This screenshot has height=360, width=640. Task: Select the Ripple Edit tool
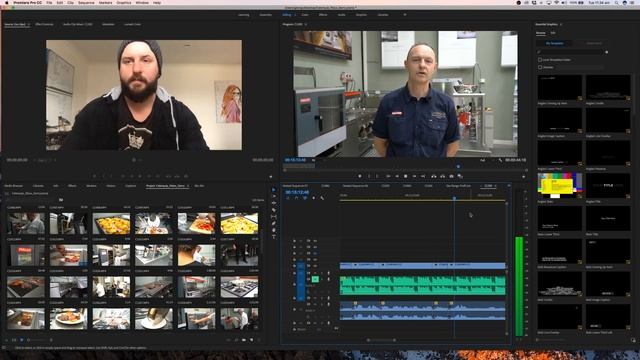273,203
